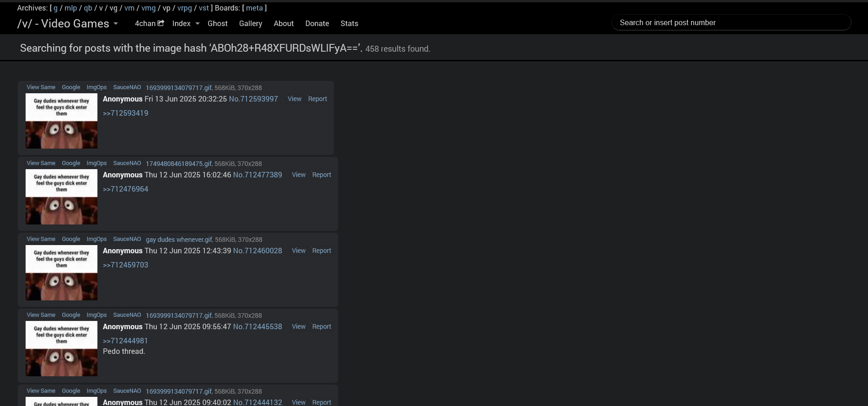The width and height of the screenshot is (868, 406).
Task: Open thumbnail image of post No.712460028
Action: (61, 272)
